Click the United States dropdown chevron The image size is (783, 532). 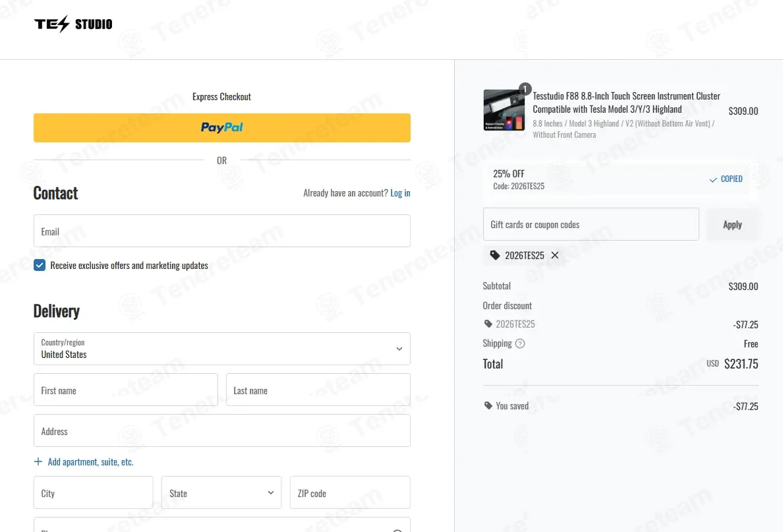[399, 349]
